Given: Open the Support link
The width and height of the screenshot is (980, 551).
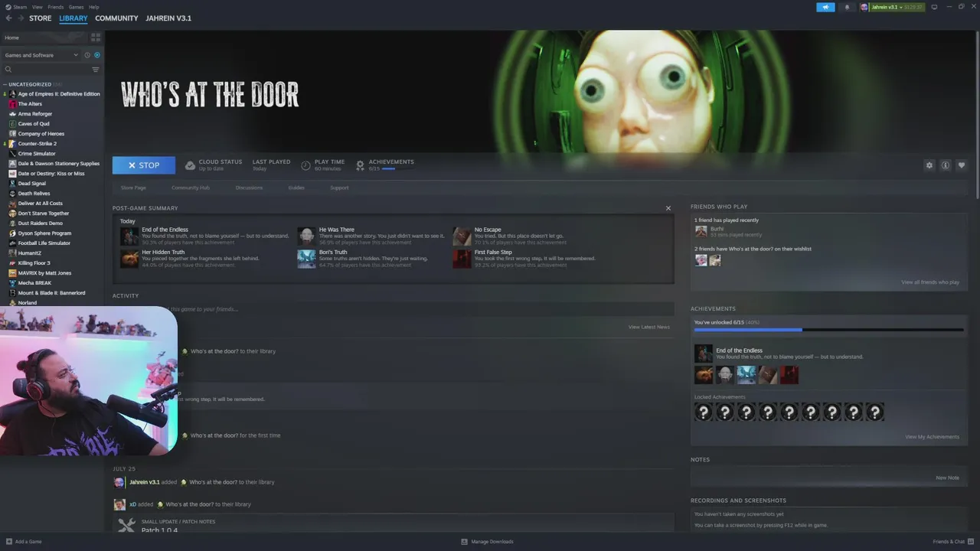Looking at the screenshot, I should pyautogui.click(x=339, y=187).
